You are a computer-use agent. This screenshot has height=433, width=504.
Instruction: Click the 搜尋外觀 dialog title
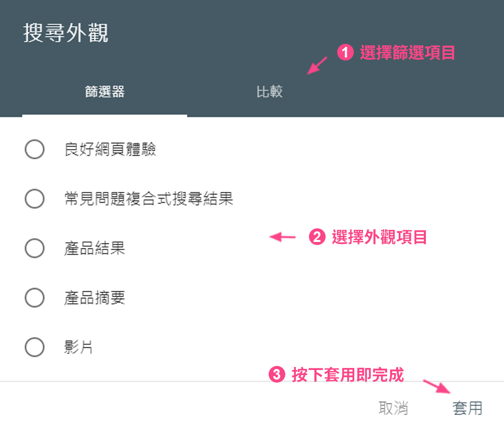[x=66, y=33]
